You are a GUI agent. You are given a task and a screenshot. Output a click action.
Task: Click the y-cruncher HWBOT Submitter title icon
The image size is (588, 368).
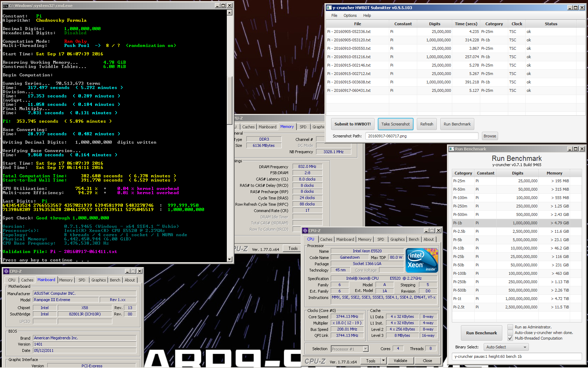329,8
